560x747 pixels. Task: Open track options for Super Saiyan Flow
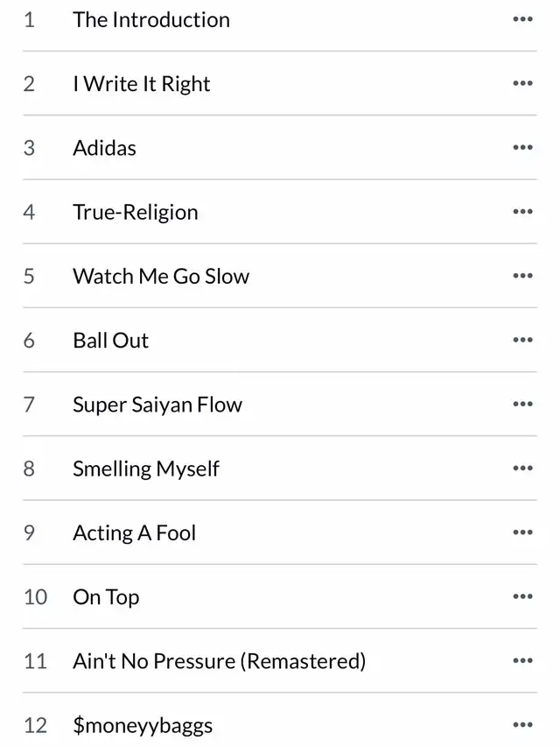coord(522,404)
